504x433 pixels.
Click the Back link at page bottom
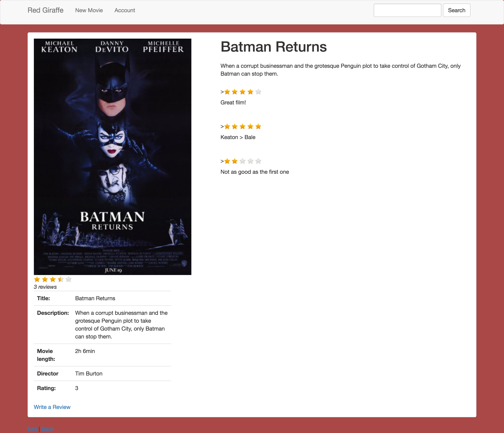click(48, 429)
